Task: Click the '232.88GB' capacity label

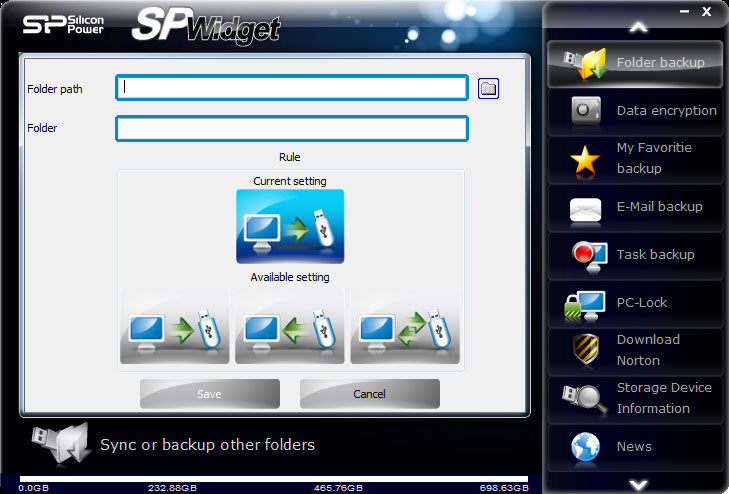Action: pos(172,488)
